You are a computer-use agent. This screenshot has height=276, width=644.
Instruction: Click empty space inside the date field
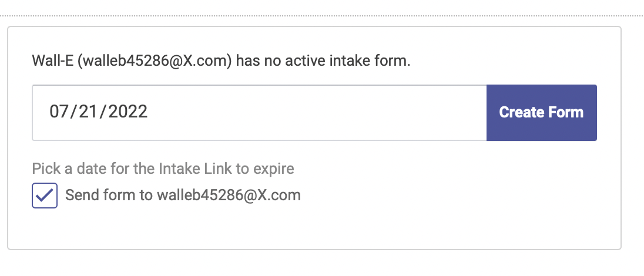[x=316, y=113]
